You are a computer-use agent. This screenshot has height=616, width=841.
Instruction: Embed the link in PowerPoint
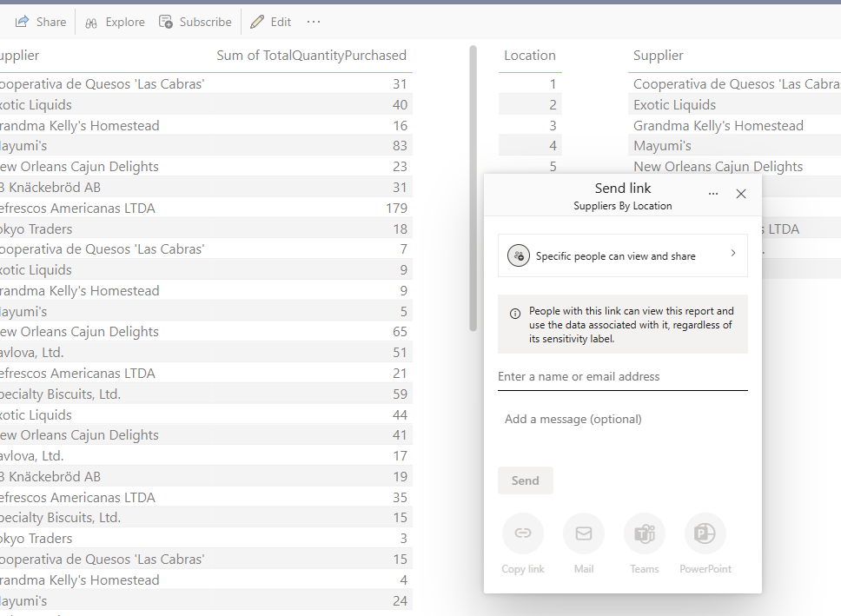705,533
